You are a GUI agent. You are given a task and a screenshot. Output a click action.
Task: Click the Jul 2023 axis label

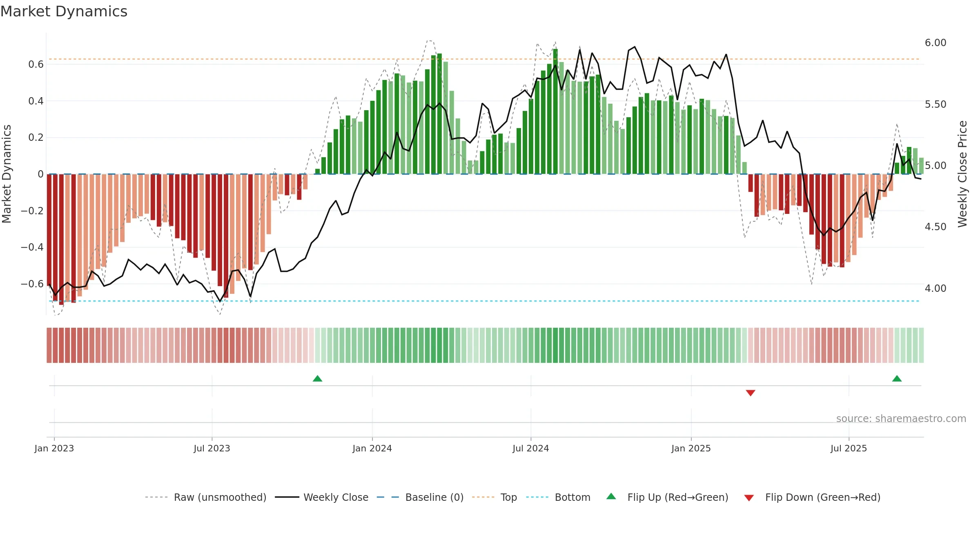(x=212, y=448)
